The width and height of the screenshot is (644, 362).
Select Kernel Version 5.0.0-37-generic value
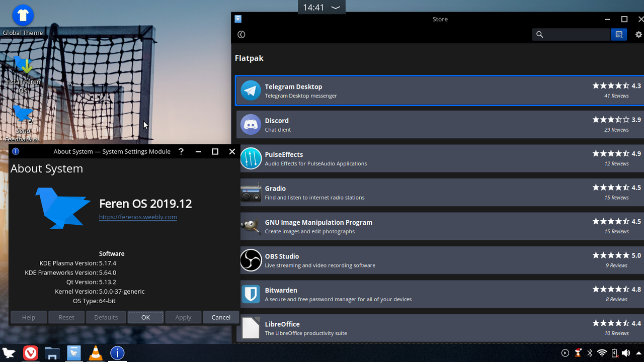click(122, 291)
